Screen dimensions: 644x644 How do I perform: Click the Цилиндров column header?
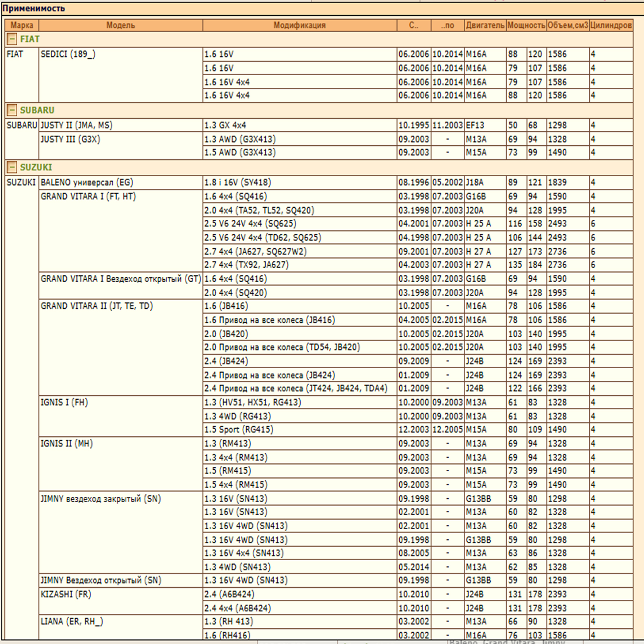point(611,25)
